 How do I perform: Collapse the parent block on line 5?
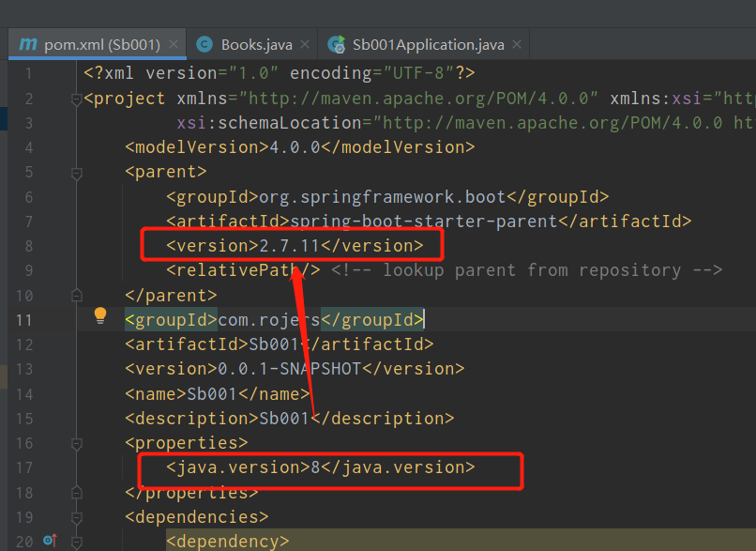(76, 173)
